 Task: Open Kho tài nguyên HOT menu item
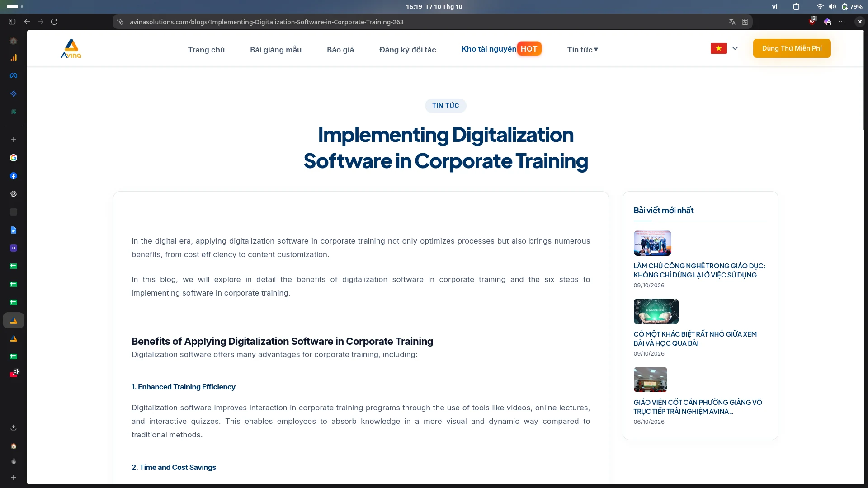click(x=501, y=49)
